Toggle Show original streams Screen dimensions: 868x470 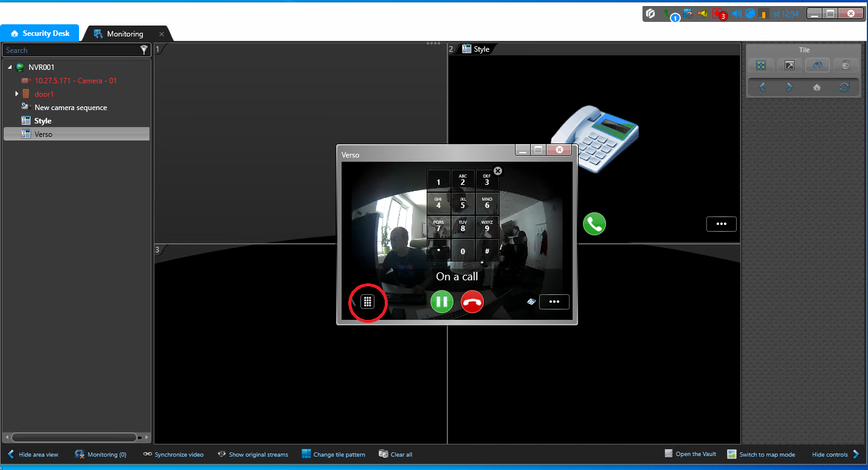[253, 454]
